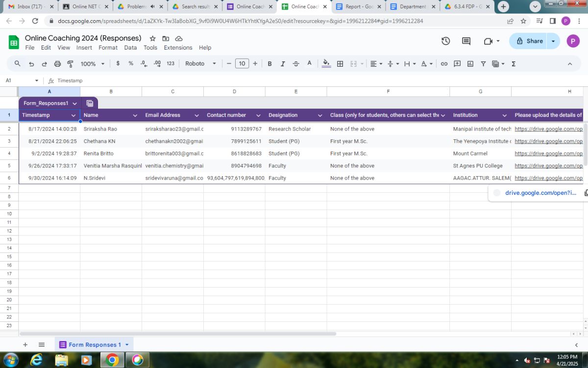Click the Insert link icon
Viewport: 588px width, 368px height.
point(444,64)
